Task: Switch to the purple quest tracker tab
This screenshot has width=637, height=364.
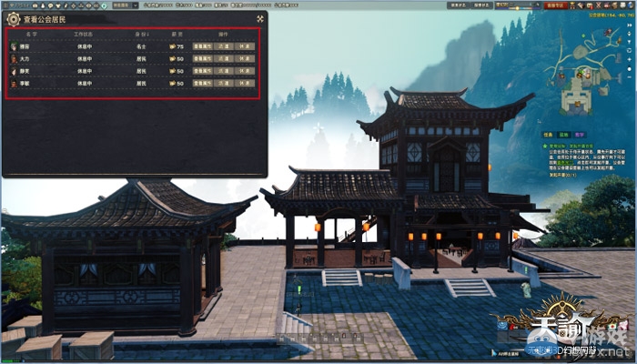Action: [581, 135]
